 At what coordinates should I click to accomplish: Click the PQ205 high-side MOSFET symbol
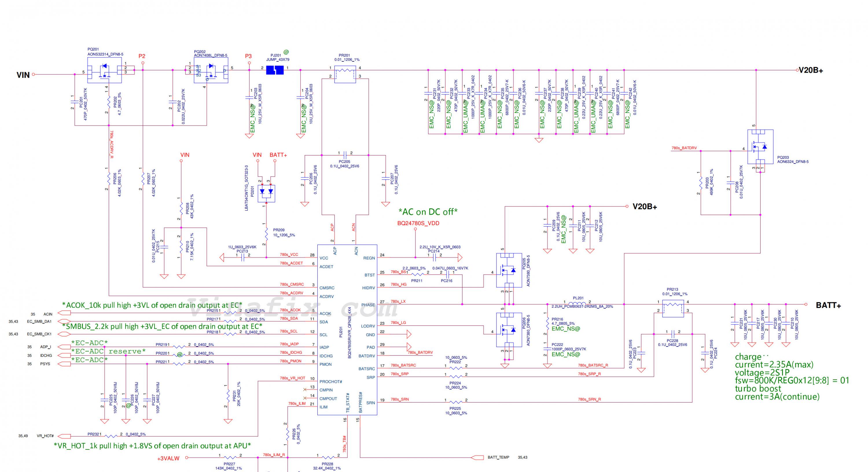click(509, 270)
